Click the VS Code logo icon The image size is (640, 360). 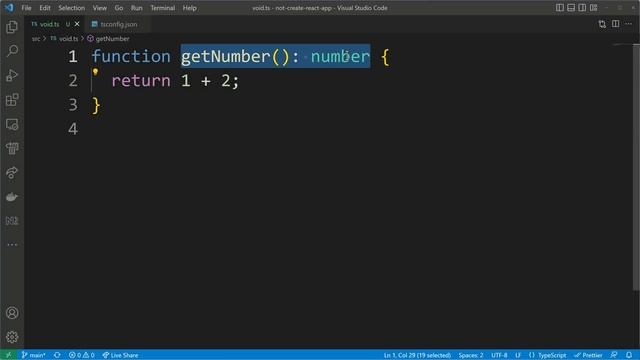[x=9, y=8]
